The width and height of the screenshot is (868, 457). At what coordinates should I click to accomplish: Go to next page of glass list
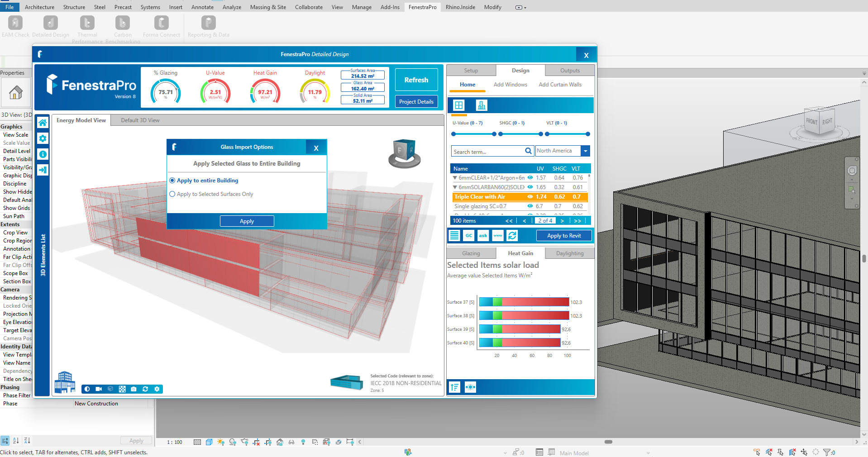pyautogui.click(x=562, y=221)
